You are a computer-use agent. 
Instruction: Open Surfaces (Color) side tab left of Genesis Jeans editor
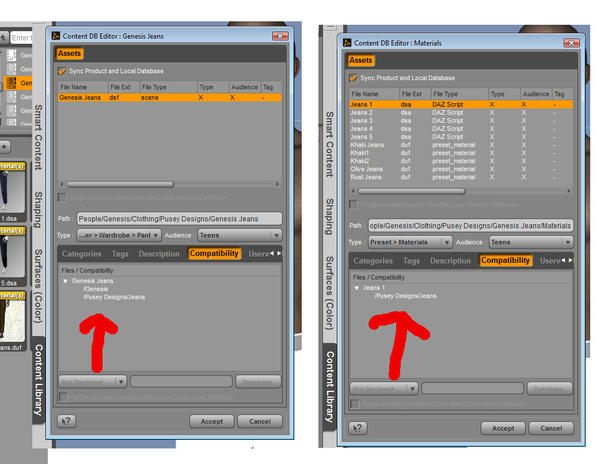pyautogui.click(x=38, y=286)
